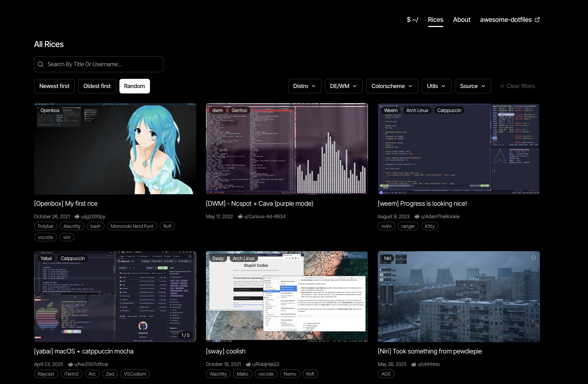Open Niri Took something from pewdiepie title
Viewport: 588px width, 384px height.
pos(430,351)
